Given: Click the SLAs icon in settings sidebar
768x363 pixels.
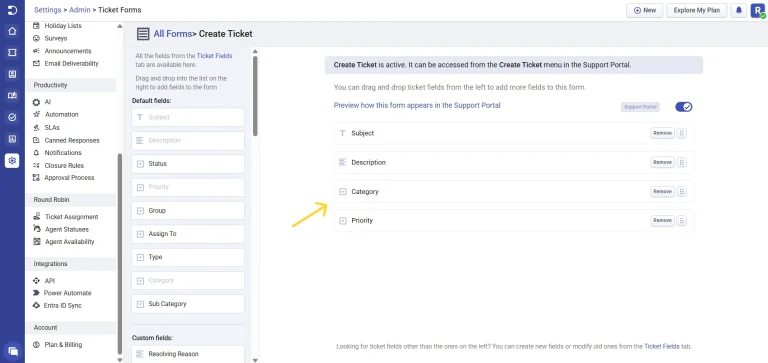Looking at the screenshot, I should 36,127.
